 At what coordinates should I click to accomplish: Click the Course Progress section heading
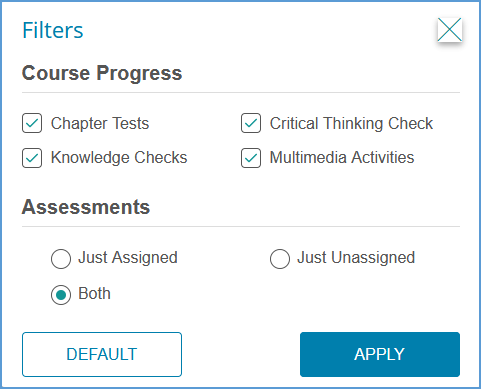point(102,73)
